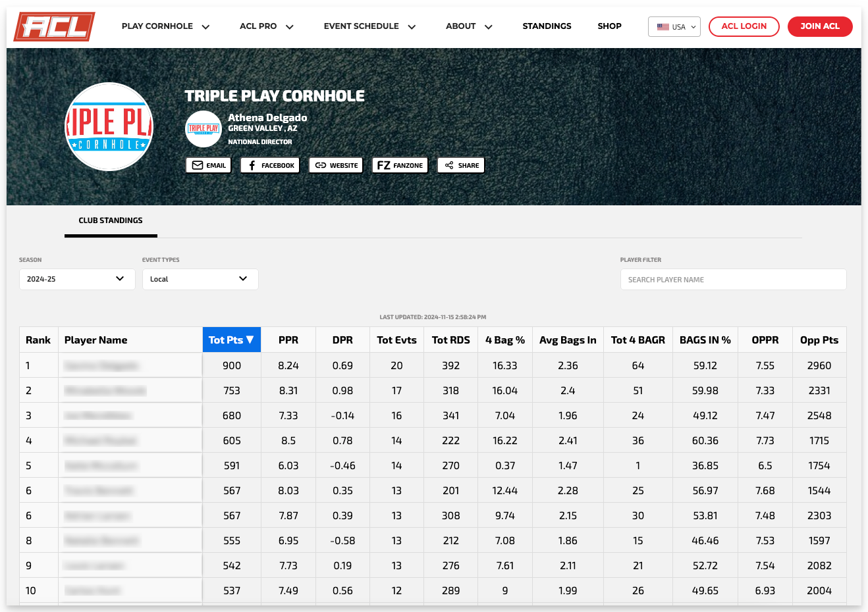Image resolution: width=868 pixels, height=612 pixels.
Task: Open the Standings page
Action: [x=547, y=26]
